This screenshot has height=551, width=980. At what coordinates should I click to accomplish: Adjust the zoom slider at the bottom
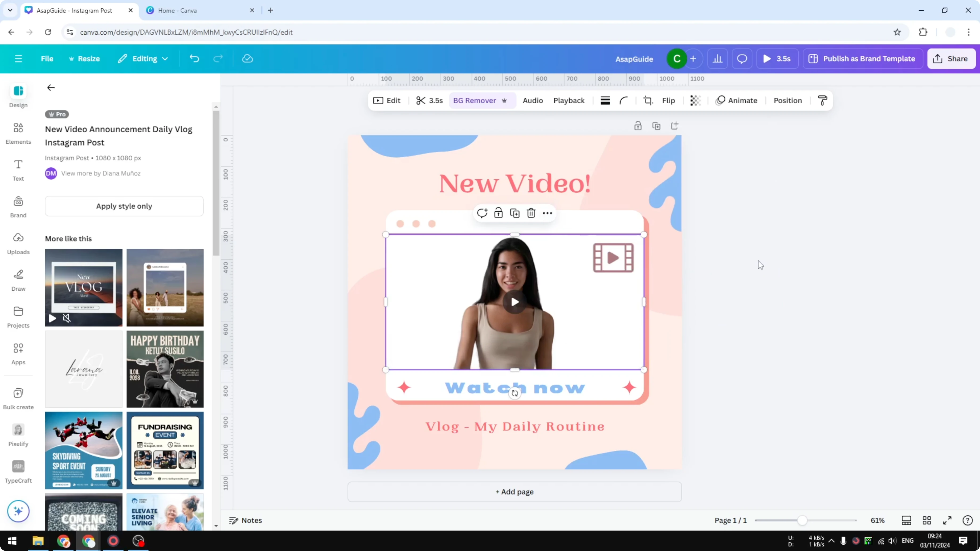[x=802, y=520]
